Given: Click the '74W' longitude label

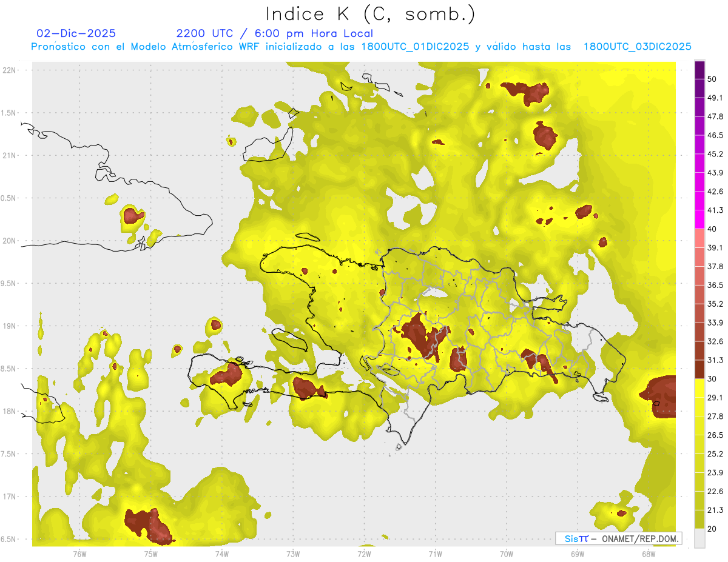Looking at the screenshot, I should click(221, 554).
